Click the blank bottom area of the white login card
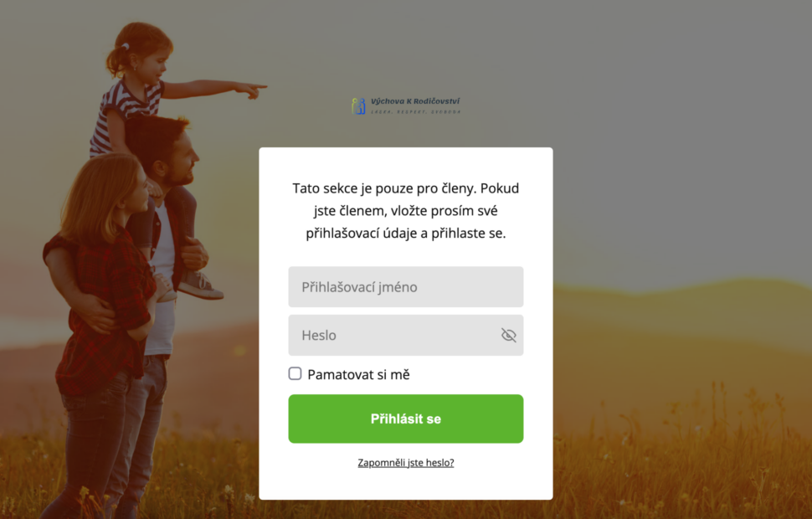Image resolution: width=812 pixels, height=519 pixels. pyautogui.click(x=405, y=486)
